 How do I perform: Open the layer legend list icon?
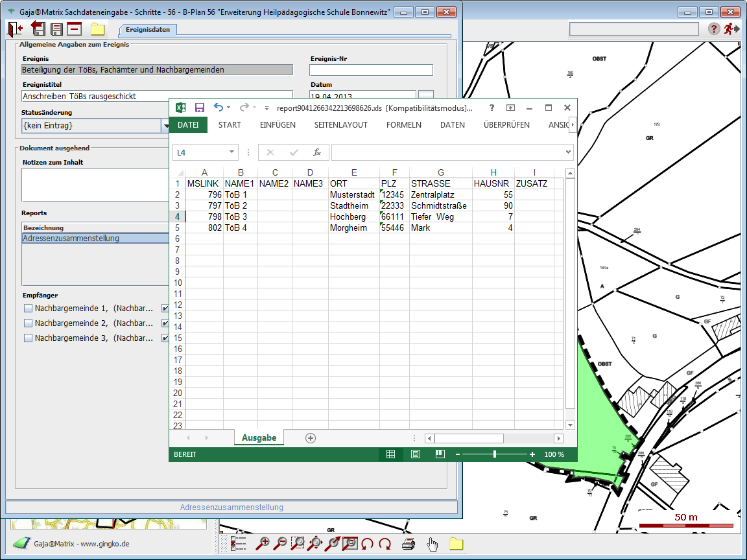tap(239, 544)
